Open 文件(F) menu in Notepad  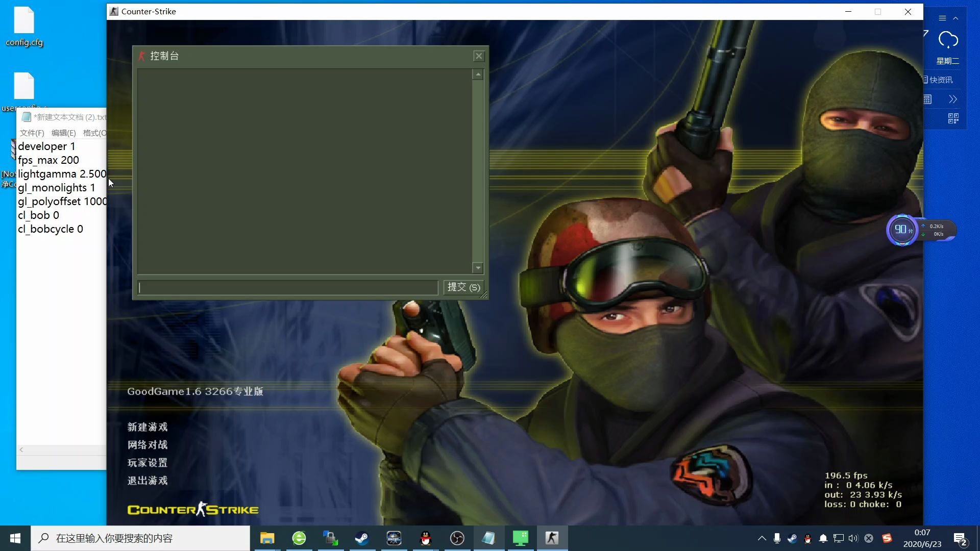point(32,133)
